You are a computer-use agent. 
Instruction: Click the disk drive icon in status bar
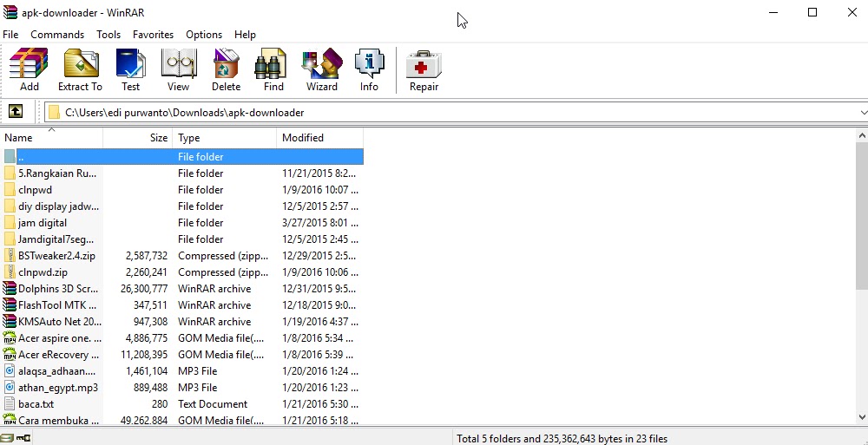click(7, 438)
